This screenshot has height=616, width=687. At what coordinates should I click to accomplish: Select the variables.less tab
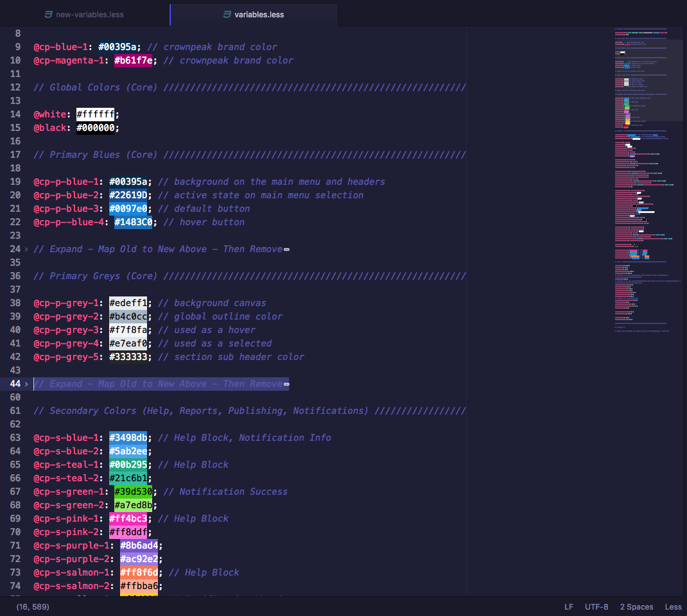click(254, 15)
